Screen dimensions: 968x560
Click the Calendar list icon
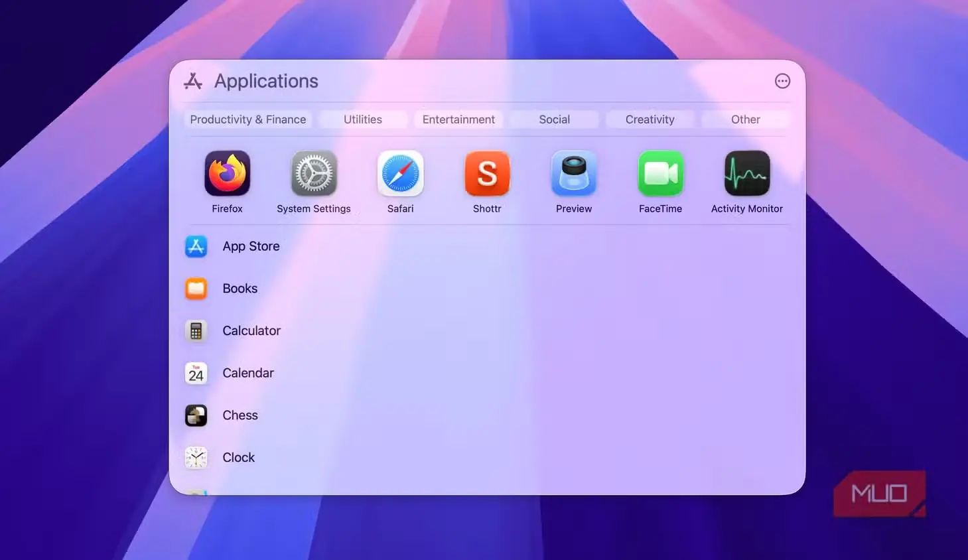pyautogui.click(x=196, y=373)
